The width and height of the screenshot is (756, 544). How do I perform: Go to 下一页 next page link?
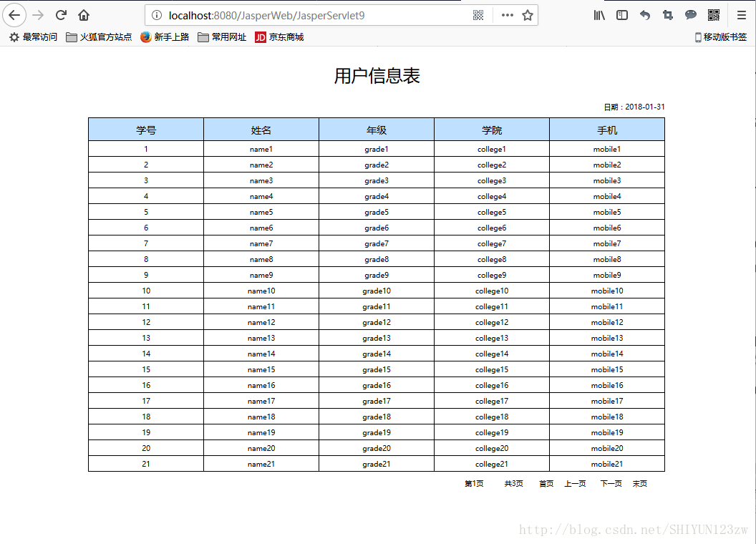(611, 484)
